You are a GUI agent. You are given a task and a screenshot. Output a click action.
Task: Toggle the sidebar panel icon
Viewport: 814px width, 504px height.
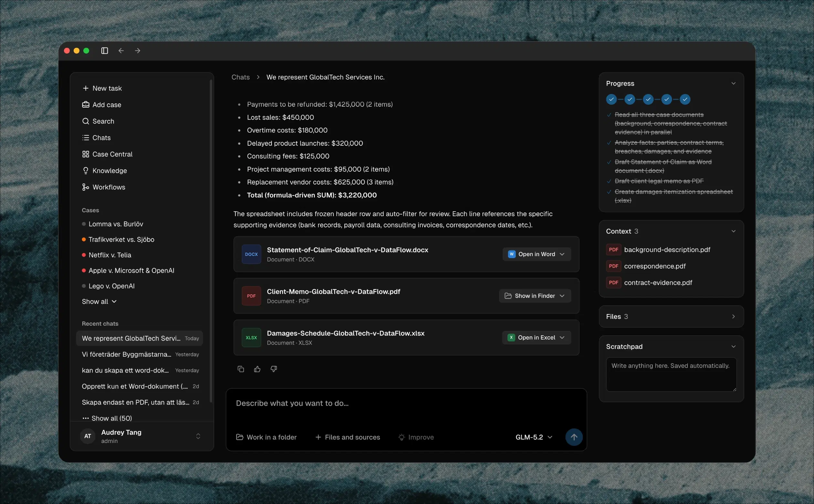[x=105, y=51]
